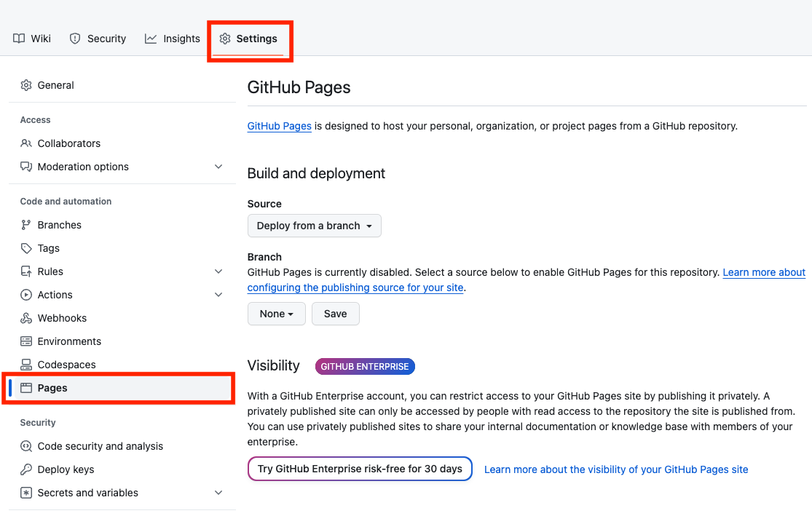Click the Tags tag icon

pyautogui.click(x=26, y=248)
